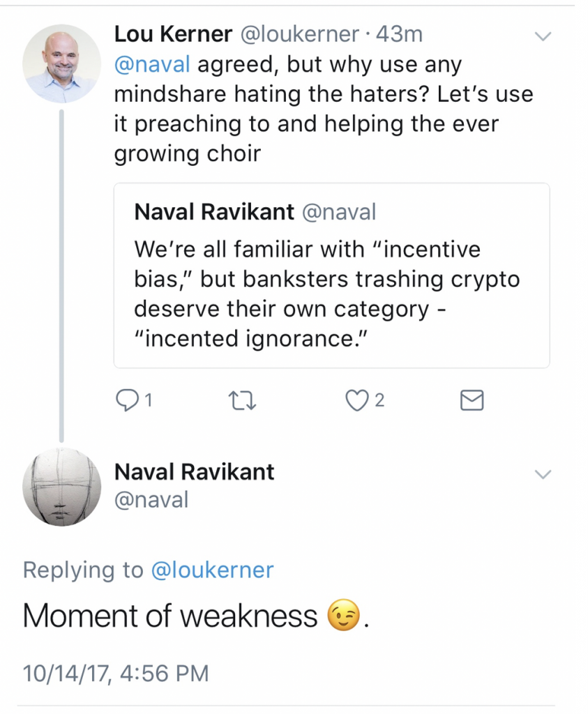Click Naval Ravikant's name in the quoted tweet

point(213,212)
